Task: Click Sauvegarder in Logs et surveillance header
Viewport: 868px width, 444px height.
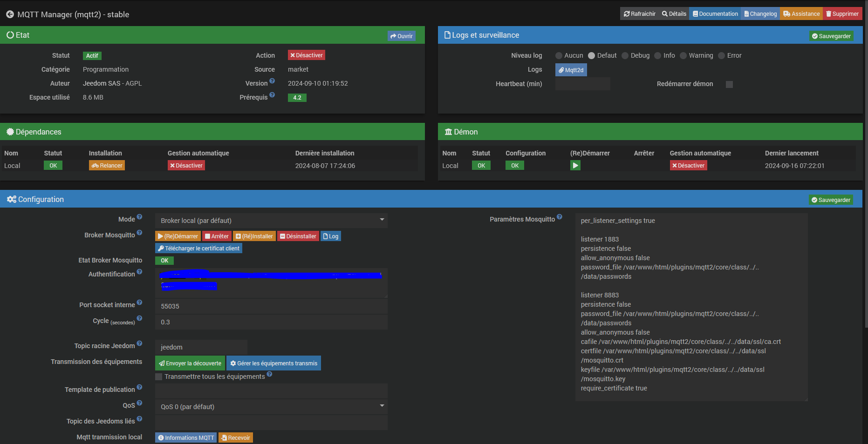Action: 831,36
